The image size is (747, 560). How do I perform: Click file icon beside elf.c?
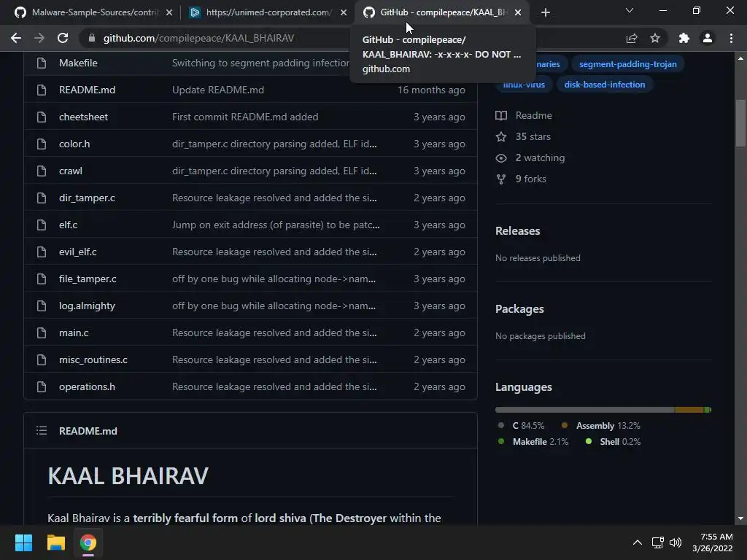click(42, 225)
